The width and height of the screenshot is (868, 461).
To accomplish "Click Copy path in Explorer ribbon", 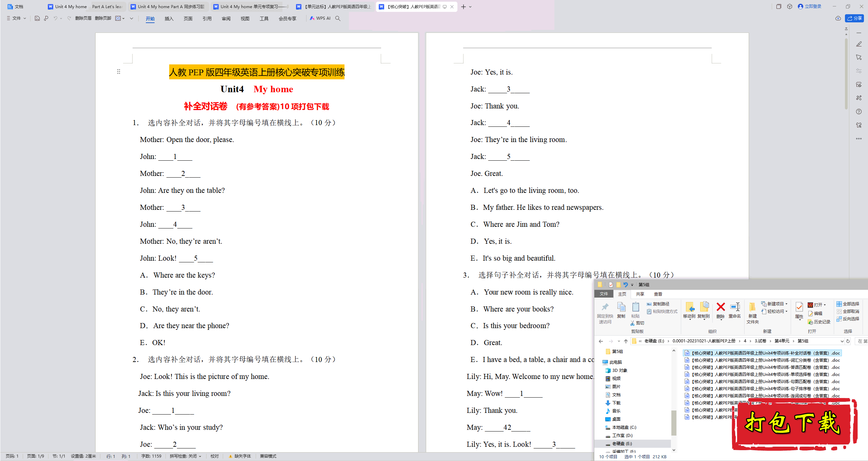I will [658, 304].
